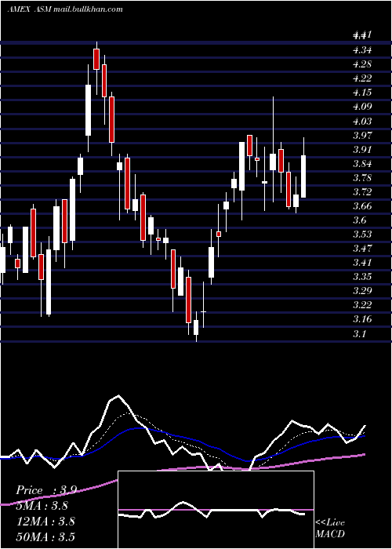Viewport: 392px width, 549px height.
Task: Click the 3.16 price axis label
Action: click(x=362, y=319)
